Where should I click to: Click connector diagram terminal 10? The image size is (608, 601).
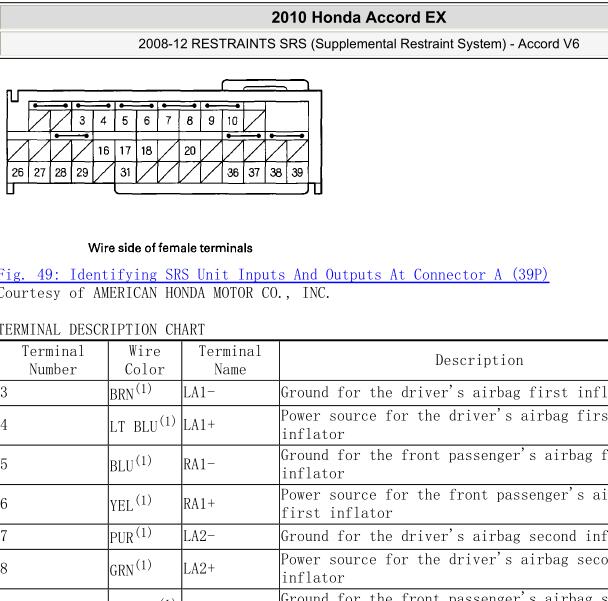tap(233, 121)
